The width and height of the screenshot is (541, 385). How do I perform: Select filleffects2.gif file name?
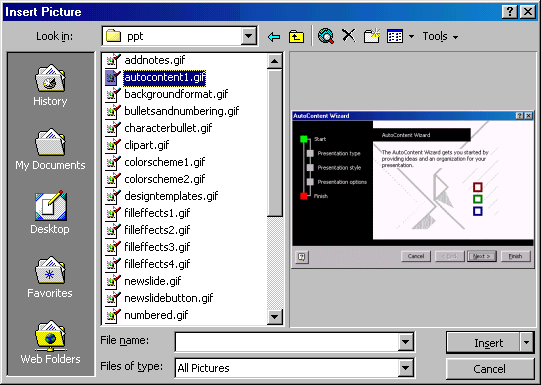pos(157,230)
